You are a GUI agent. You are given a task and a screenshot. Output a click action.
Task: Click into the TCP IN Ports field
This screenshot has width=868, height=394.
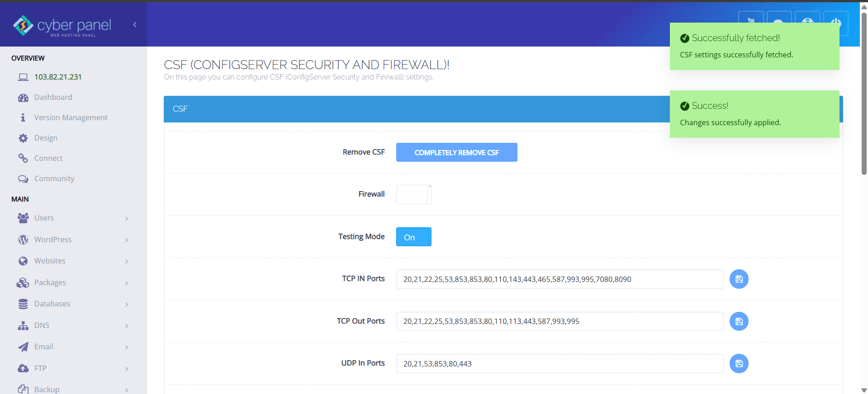tap(559, 279)
